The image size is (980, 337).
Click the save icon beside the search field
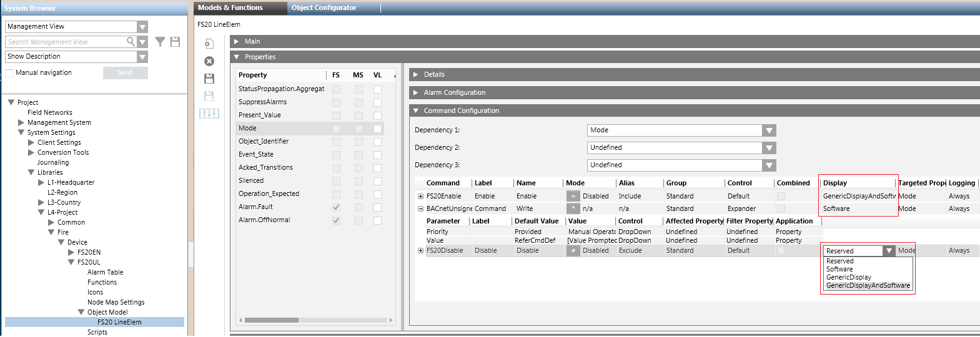tap(175, 42)
